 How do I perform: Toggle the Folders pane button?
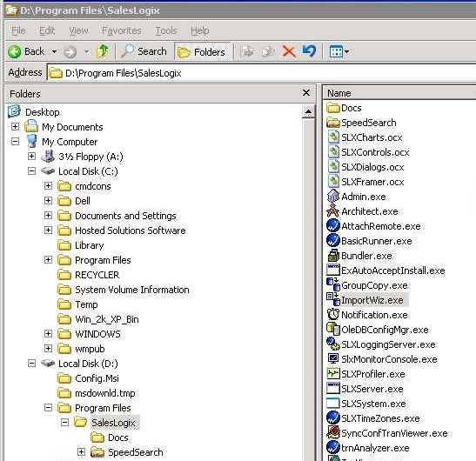point(202,51)
